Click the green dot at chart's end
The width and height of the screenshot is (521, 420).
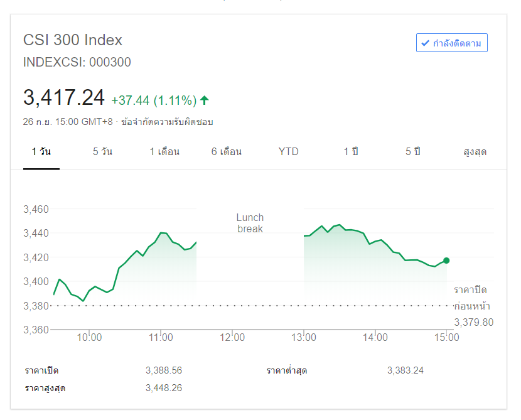coord(446,261)
